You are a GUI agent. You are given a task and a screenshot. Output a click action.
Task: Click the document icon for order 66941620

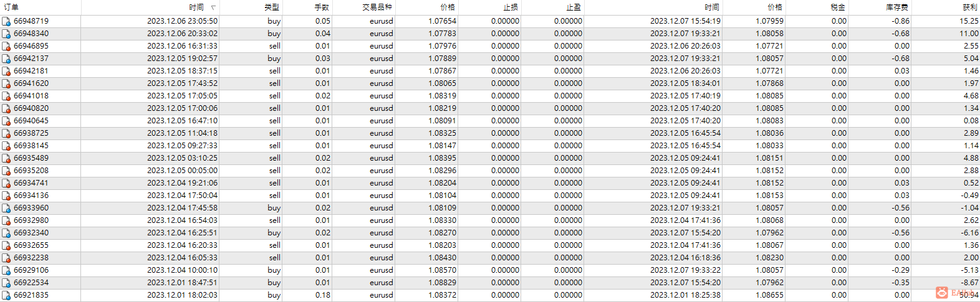(x=6, y=83)
